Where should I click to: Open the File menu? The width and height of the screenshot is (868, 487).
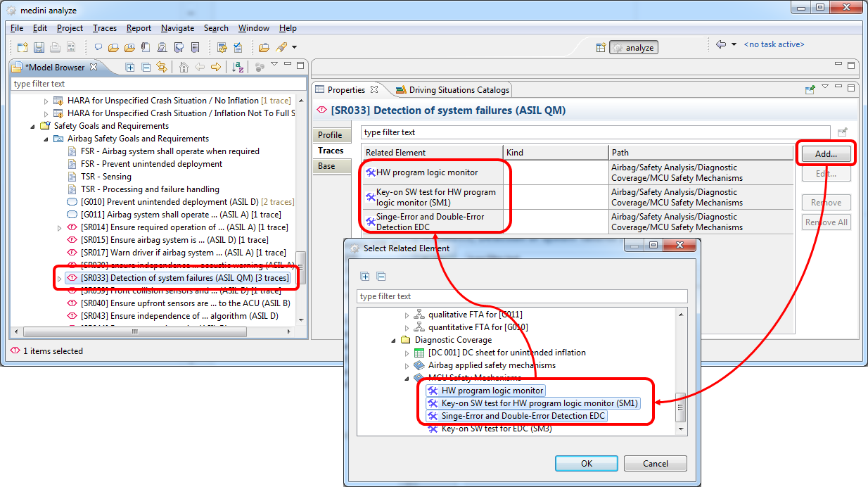(17, 28)
